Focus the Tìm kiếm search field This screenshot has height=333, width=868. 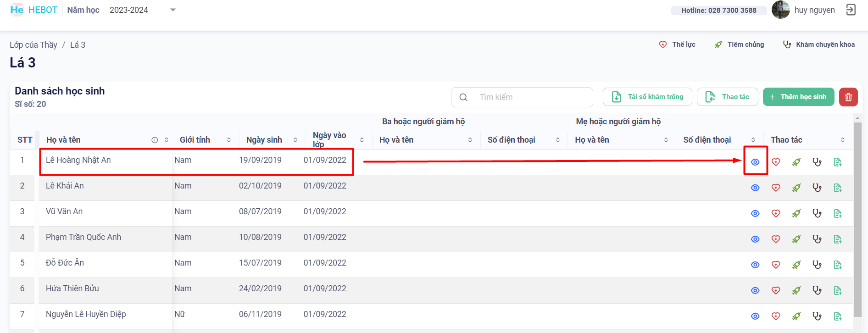click(x=528, y=97)
